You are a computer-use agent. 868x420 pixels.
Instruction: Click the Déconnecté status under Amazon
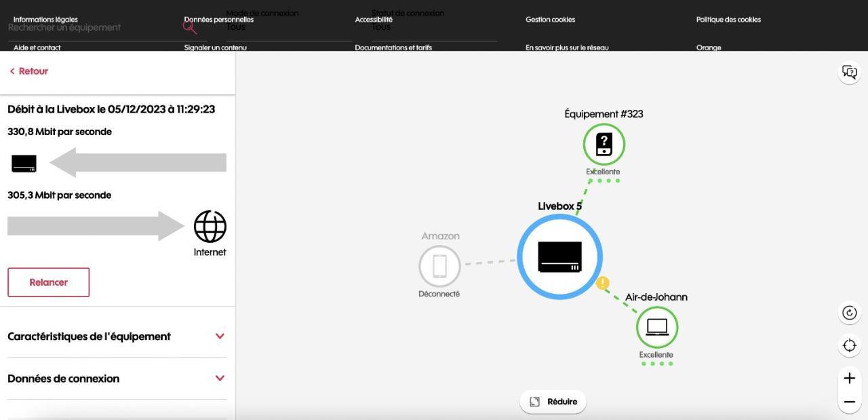439,294
